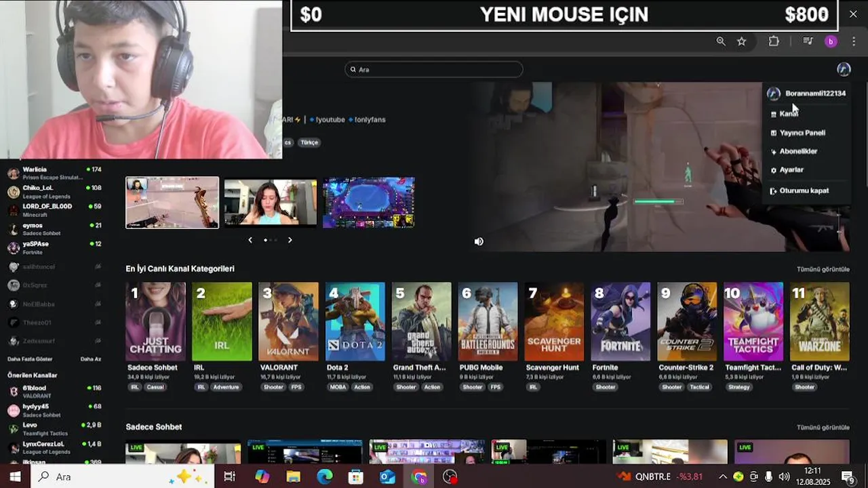Image resolution: width=868 pixels, height=488 pixels.
Task: Open the Just Chatting category card
Action: (x=156, y=321)
